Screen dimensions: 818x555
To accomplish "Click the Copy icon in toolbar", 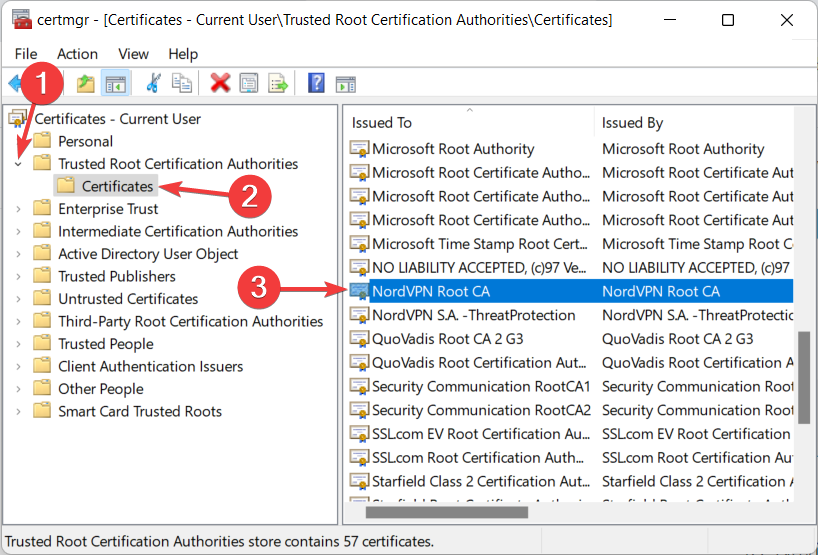I will click(181, 83).
